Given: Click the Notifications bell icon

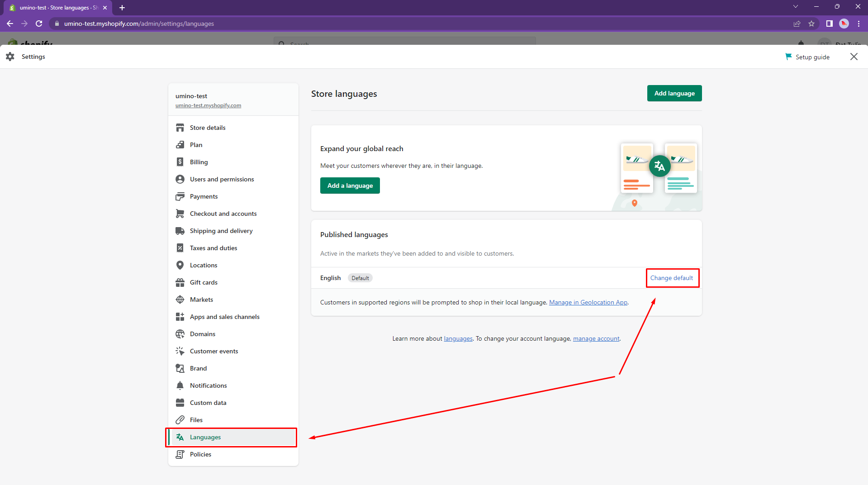Looking at the screenshot, I should pos(180,385).
